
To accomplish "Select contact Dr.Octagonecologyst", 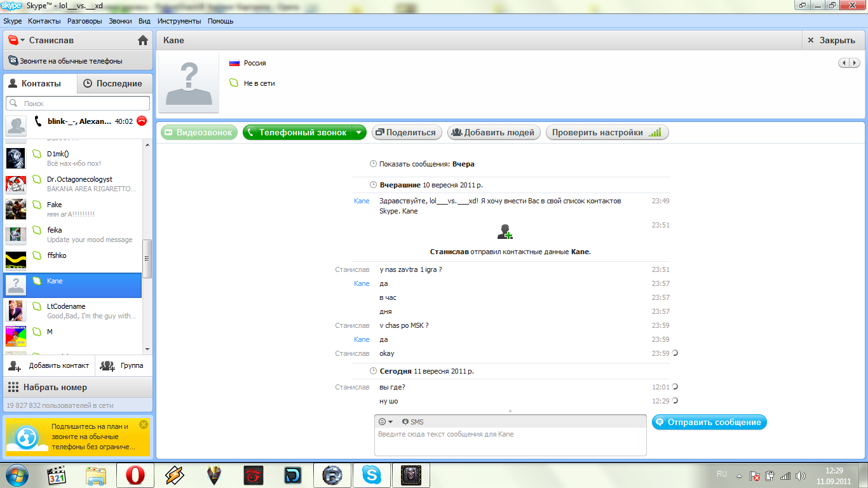I will tap(73, 184).
